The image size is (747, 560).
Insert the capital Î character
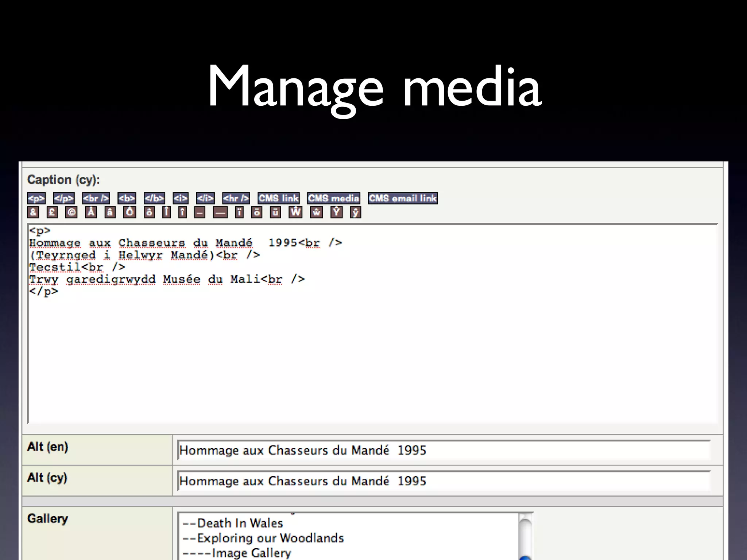(x=166, y=212)
